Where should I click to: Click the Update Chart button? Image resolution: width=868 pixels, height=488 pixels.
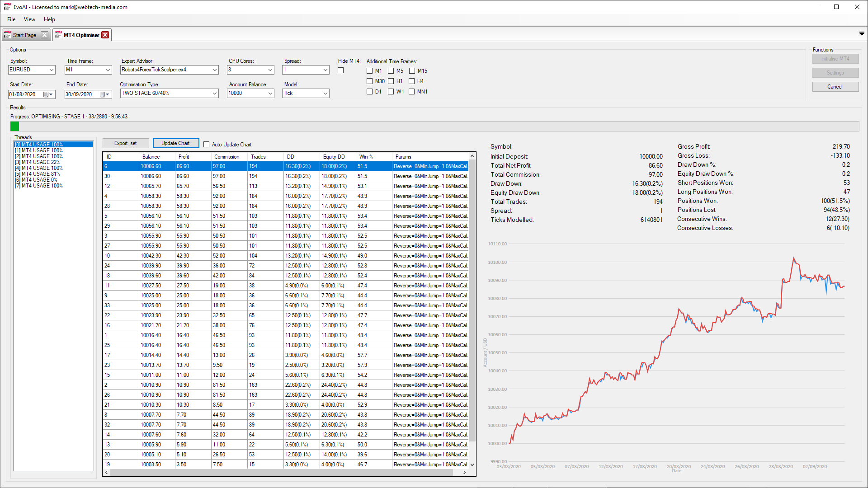[x=175, y=144]
